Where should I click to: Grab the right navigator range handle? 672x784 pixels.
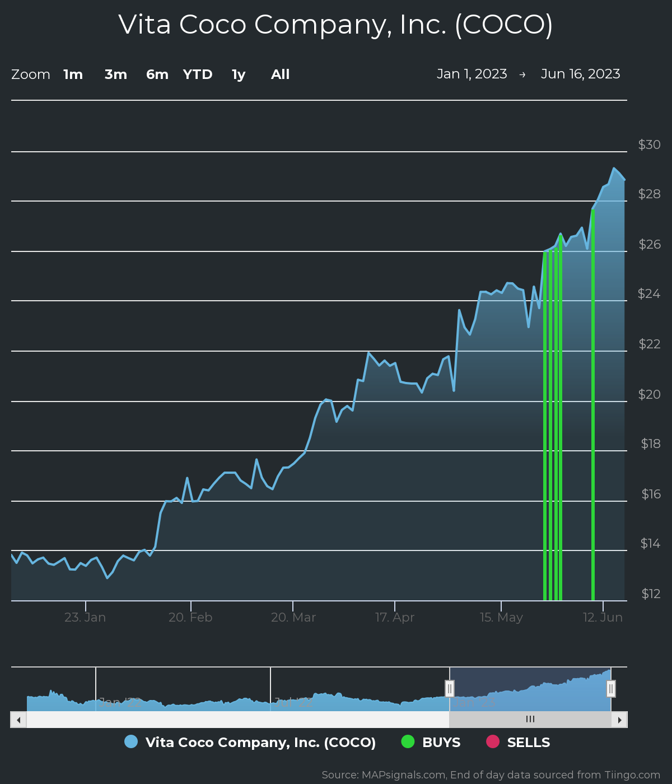611,689
